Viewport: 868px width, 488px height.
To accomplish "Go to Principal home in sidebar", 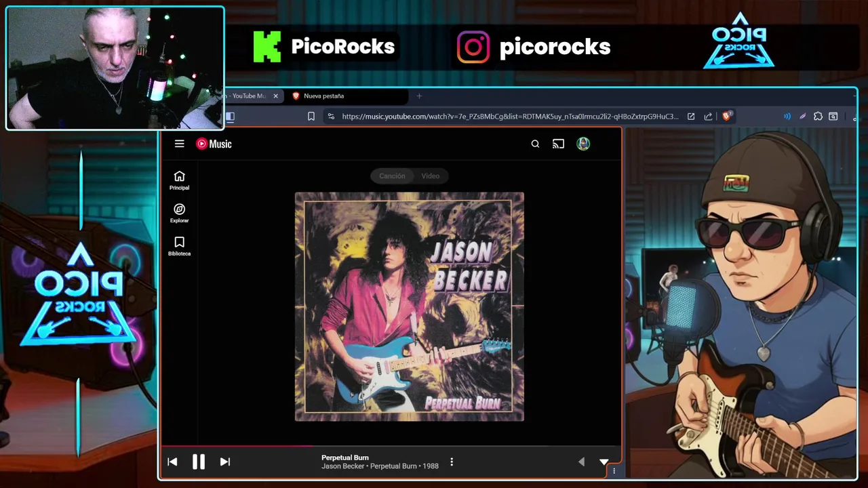I will point(179,180).
